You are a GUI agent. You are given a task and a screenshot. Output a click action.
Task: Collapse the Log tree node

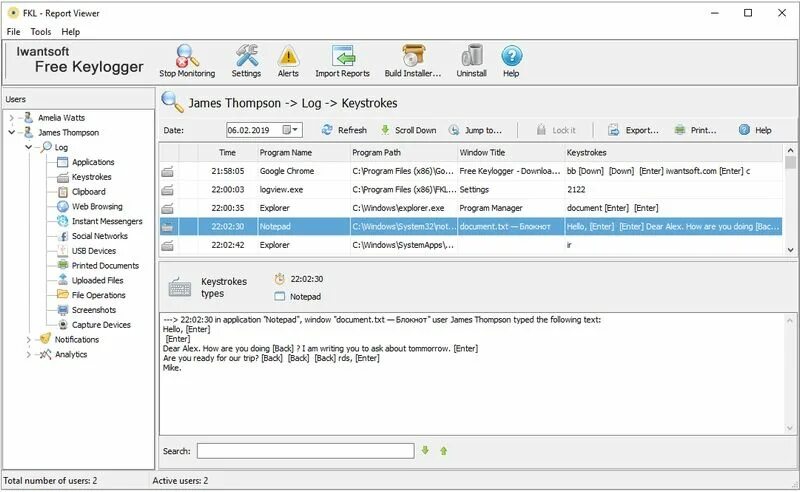pos(29,147)
